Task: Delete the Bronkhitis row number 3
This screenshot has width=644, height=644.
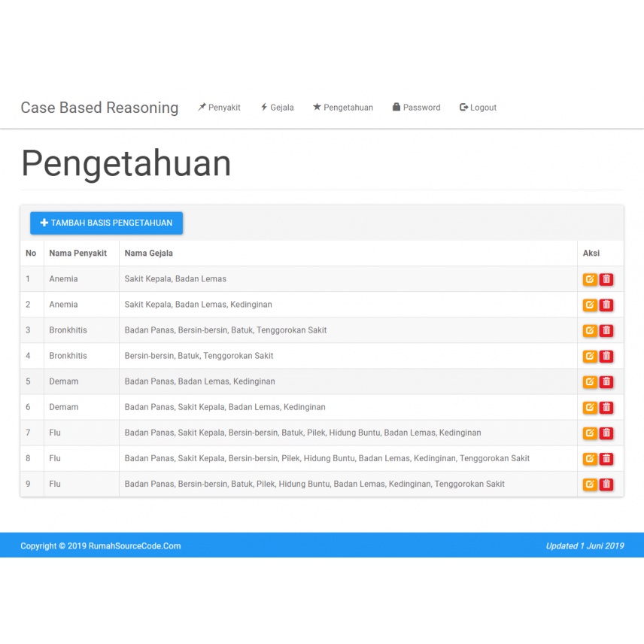Action: tap(606, 330)
